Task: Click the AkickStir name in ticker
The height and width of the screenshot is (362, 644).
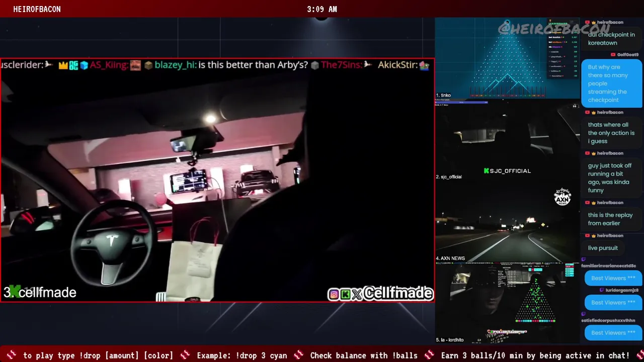Action: pyautogui.click(x=397, y=65)
